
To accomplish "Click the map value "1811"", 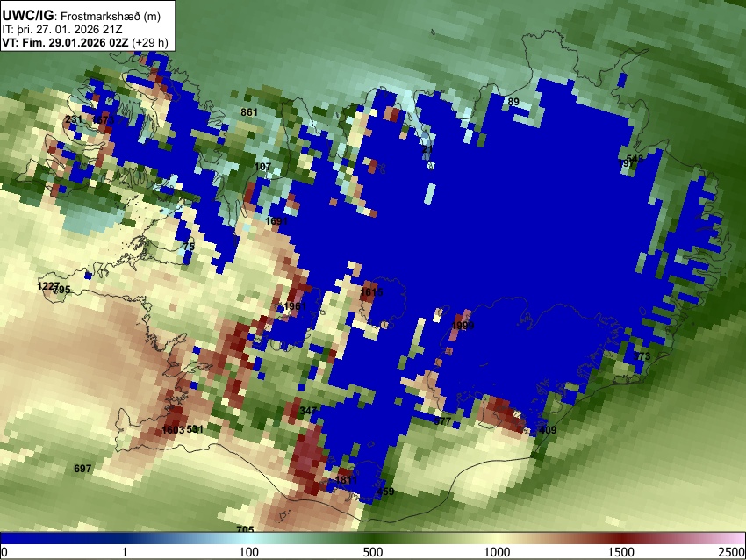I will (x=346, y=480).
